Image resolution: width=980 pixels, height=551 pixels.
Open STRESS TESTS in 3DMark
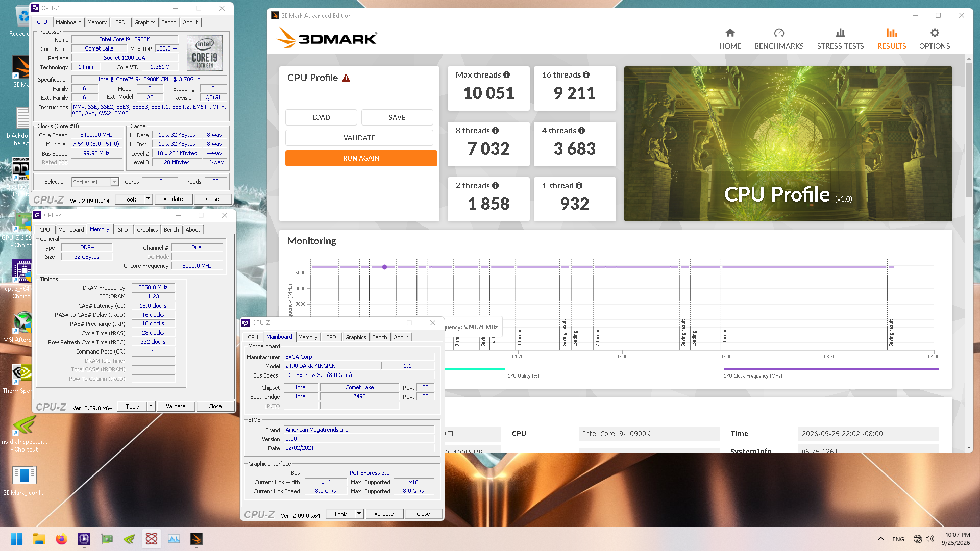(840, 39)
